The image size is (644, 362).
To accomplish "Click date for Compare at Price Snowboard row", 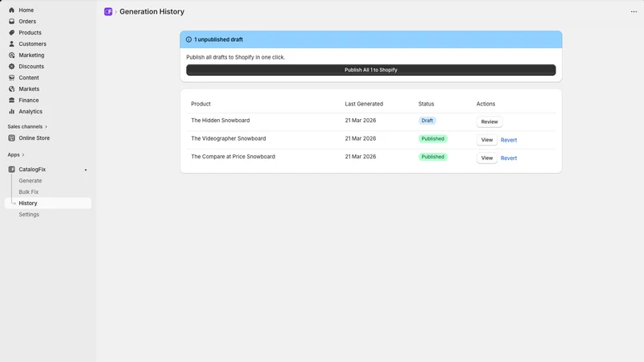I will click(360, 156).
